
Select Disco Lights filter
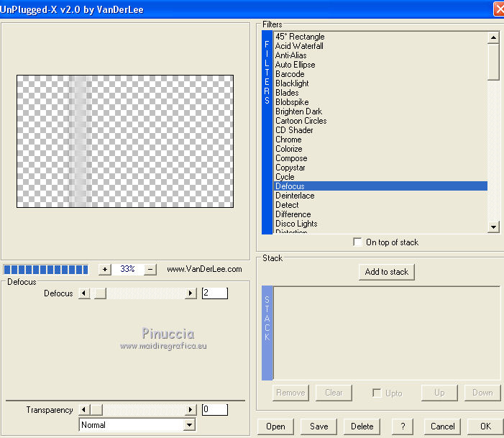pyautogui.click(x=380, y=224)
